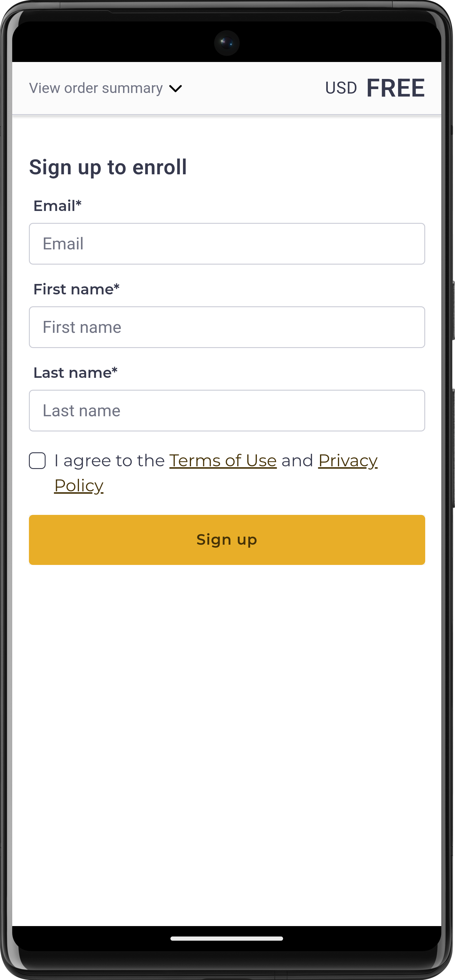The image size is (455, 980).
Task: Click the Last name* label
Action: pos(75,372)
